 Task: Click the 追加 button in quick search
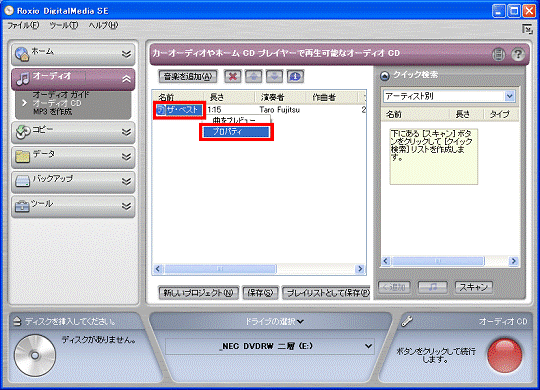coord(394,287)
